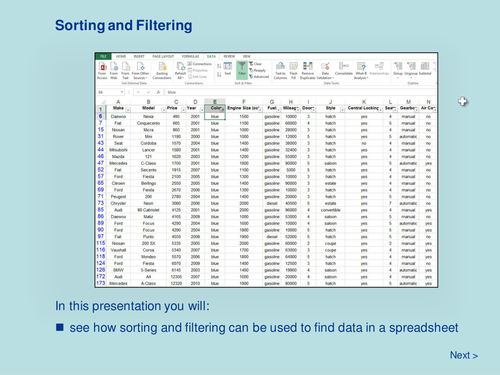The height and width of the screenshot is (375, 500).
Task: Toggle the highlighted Filter funnel button
Action: point(242,70)
